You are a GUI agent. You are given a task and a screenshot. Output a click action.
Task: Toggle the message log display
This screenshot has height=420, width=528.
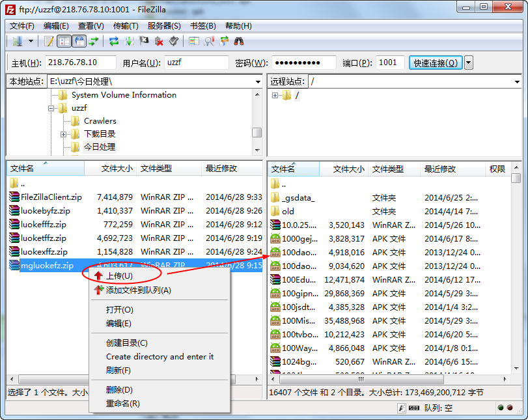49,41
